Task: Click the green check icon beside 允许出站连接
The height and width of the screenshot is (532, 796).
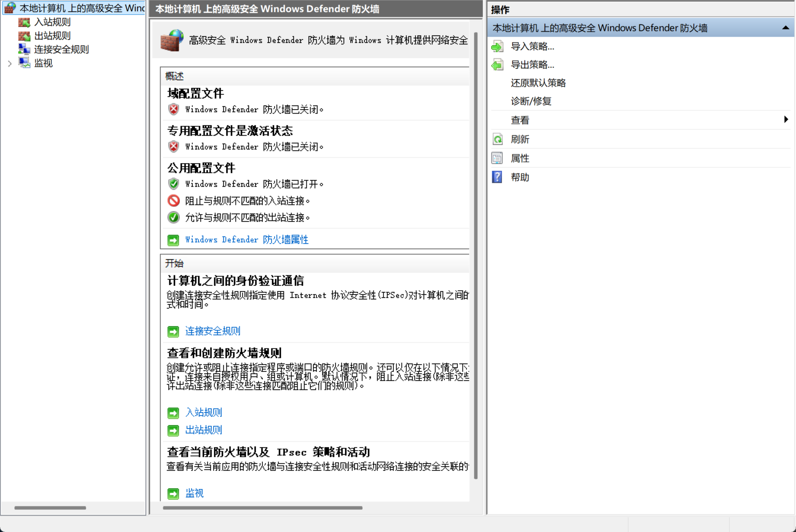Action: [x=174, y=217]
